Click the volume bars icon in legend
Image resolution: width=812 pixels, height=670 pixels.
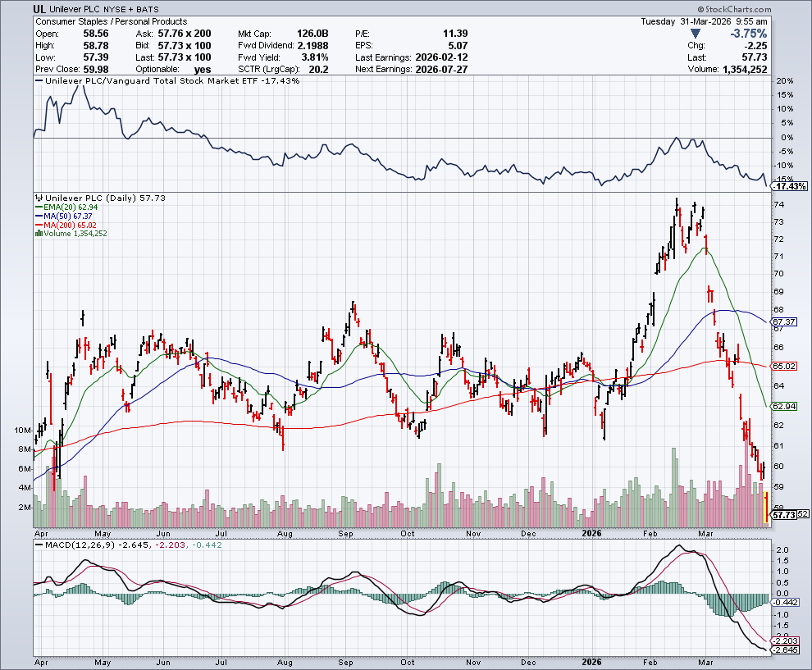pyautogui.click(x=37, y=234)
